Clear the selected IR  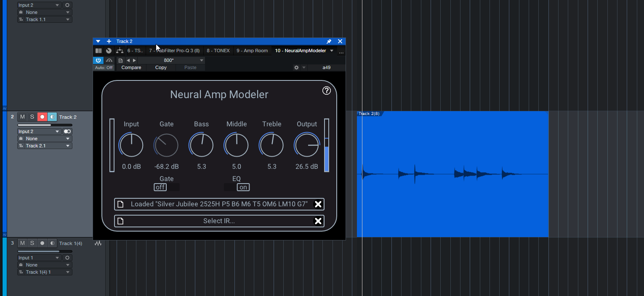click(x=318, y=221)
